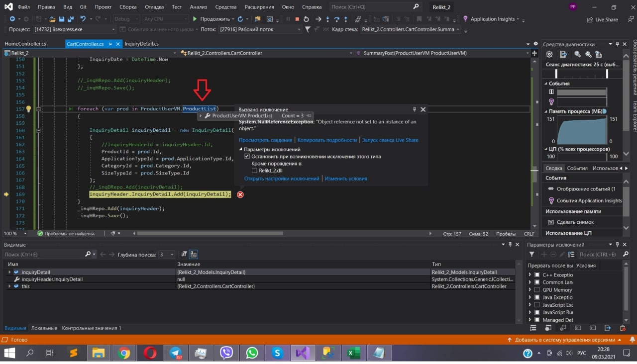Click Копировать подробности link
The image size is (637, 364).
[x=327, y=140]
